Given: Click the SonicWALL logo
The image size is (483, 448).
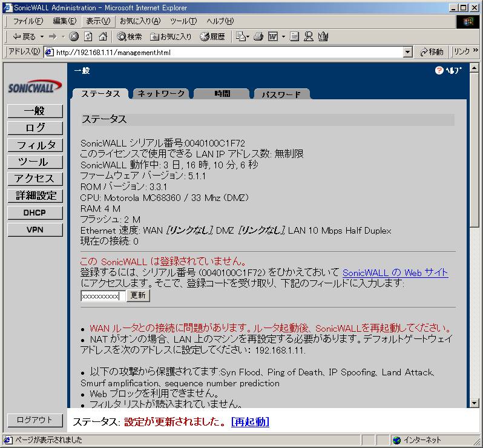Looking at the screenshot, I should tap(35, 87).
